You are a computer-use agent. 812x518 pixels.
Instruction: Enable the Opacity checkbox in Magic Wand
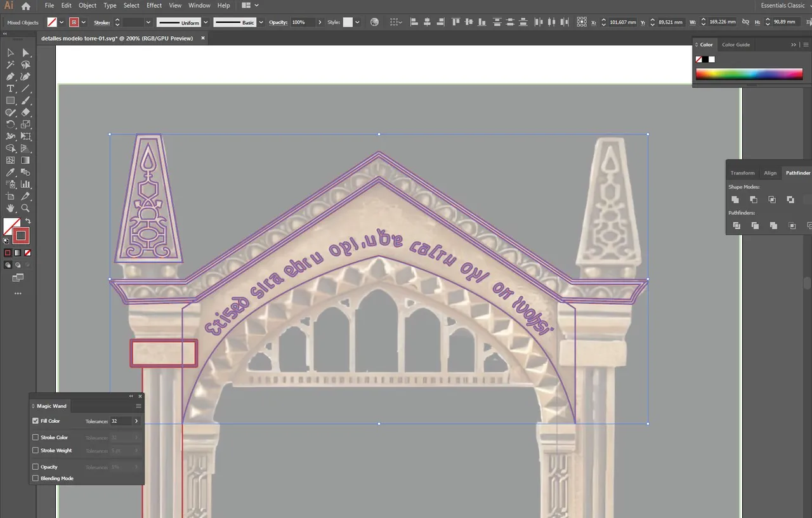coord(36,467)
